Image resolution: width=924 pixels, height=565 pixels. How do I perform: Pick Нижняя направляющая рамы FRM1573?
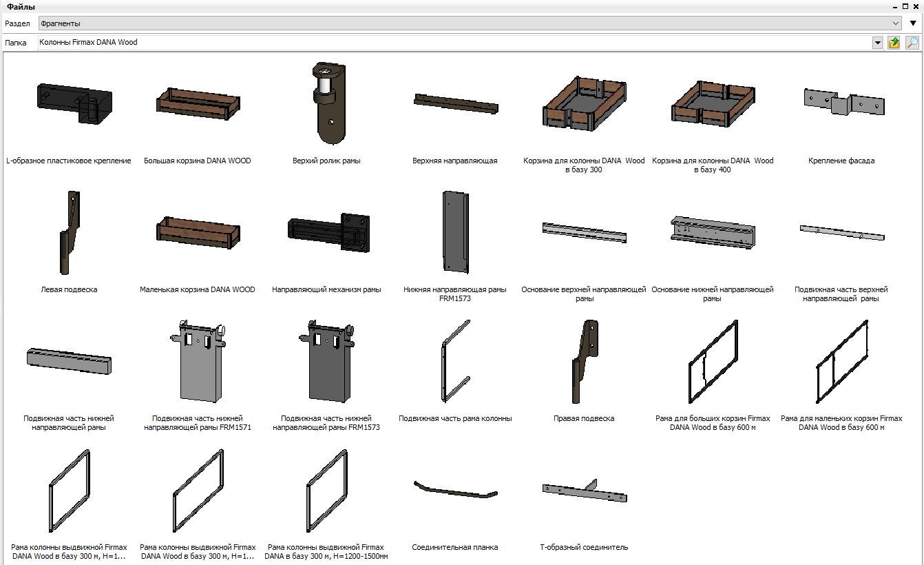point(455,232)
